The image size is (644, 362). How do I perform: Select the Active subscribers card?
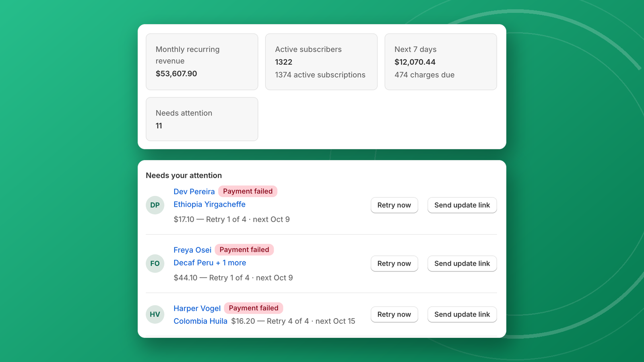(x=321, y=62)
